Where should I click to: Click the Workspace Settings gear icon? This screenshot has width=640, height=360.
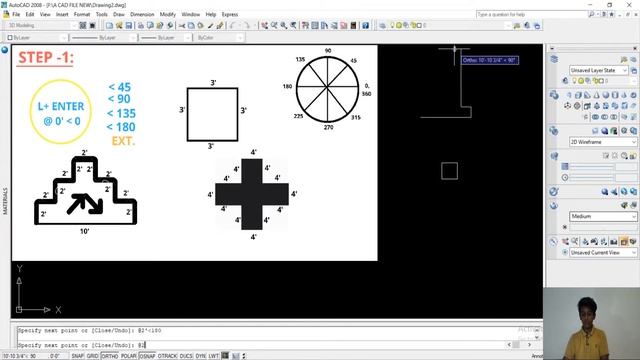click(x=83, y=25)
